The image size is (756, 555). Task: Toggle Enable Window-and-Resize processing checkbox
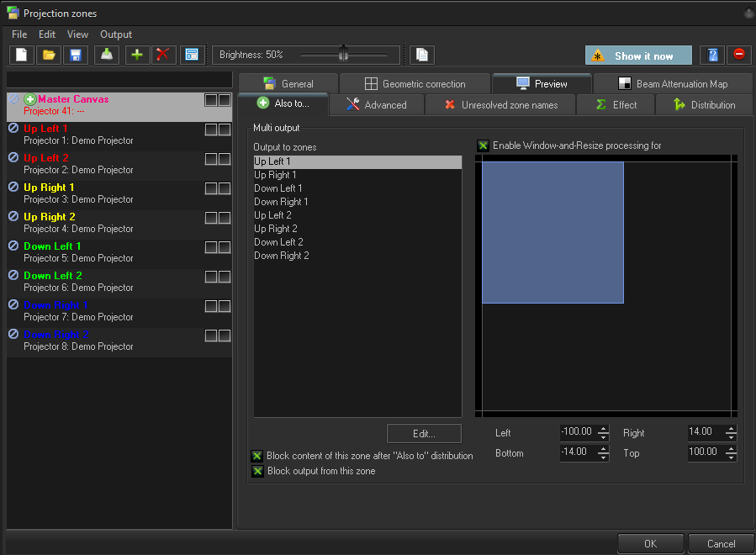pos(483,145)
